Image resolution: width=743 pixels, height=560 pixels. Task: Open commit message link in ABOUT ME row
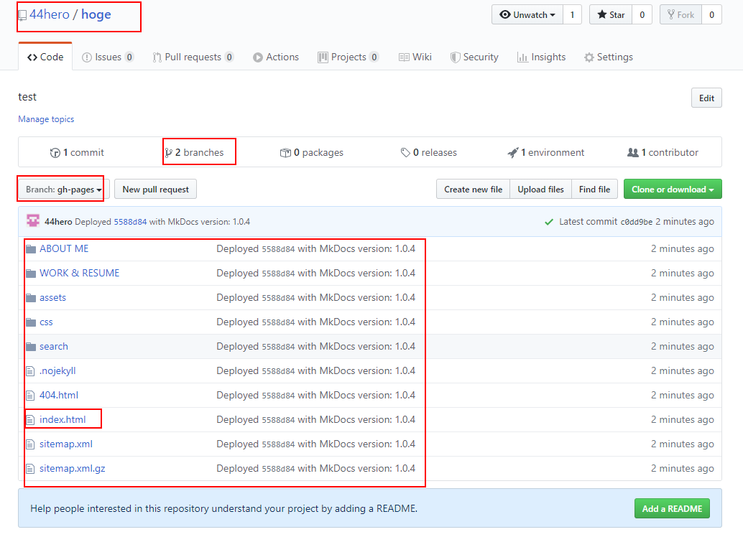[x=315, y=248]
